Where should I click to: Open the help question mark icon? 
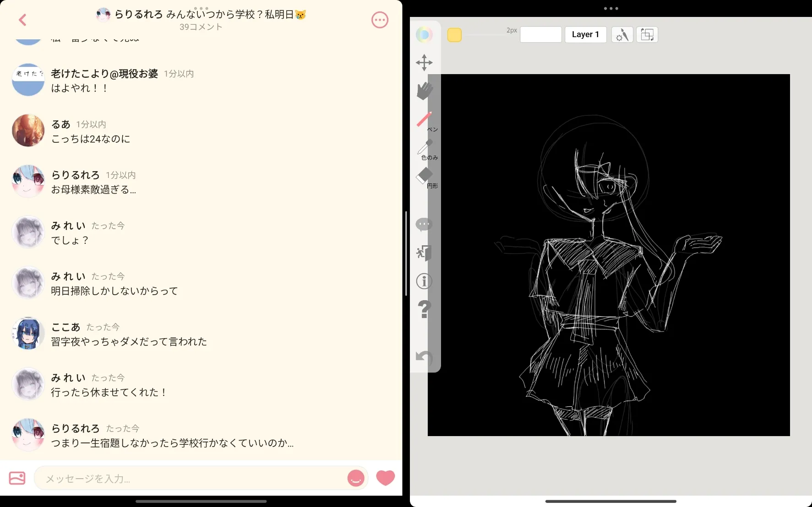click(425, 309)
